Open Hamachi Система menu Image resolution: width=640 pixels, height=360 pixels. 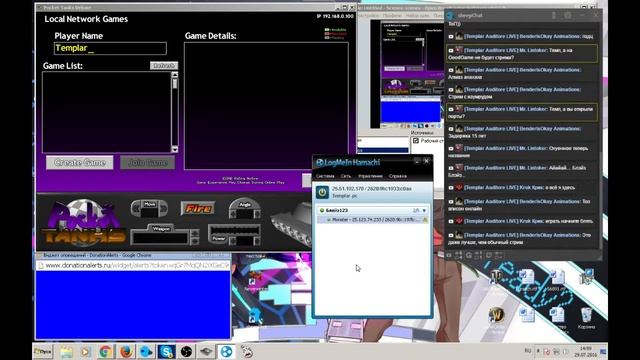[x=325, y=176]
